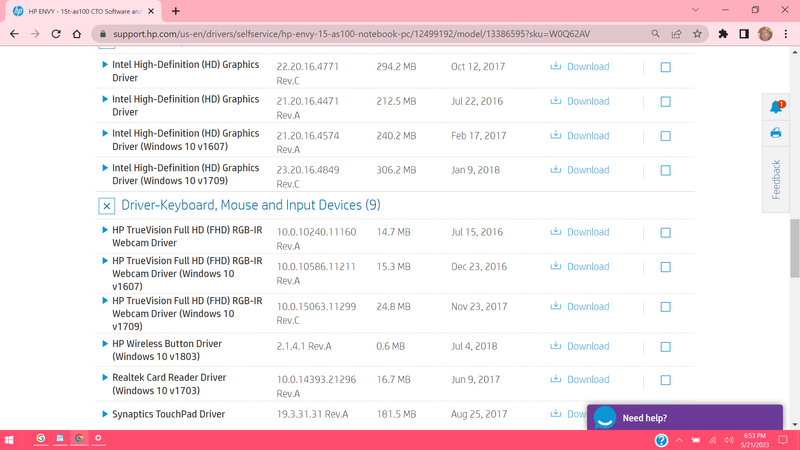This screenshot has width=800, height=450.
Task: Open the notification bell on the side rail
Action: 776,107
